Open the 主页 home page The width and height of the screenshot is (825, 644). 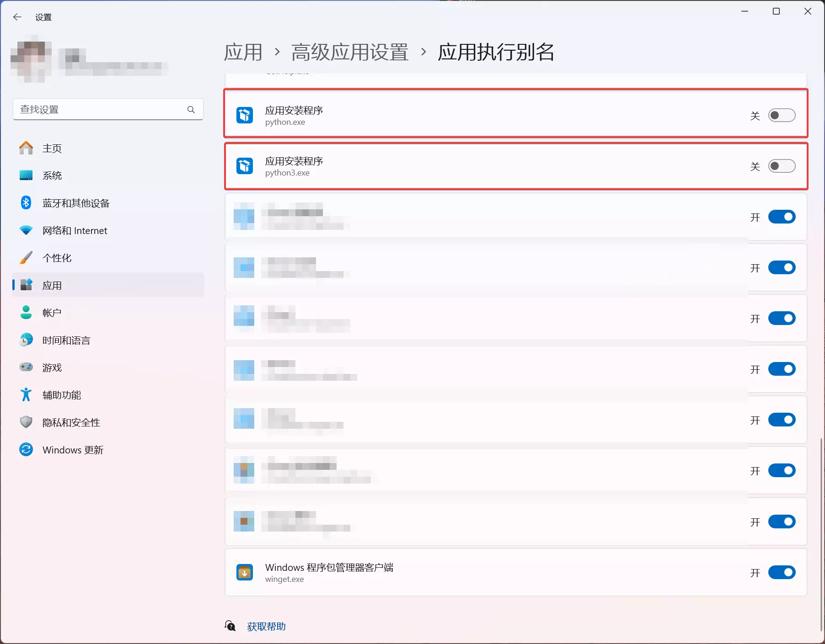click(x=52, y=149)
